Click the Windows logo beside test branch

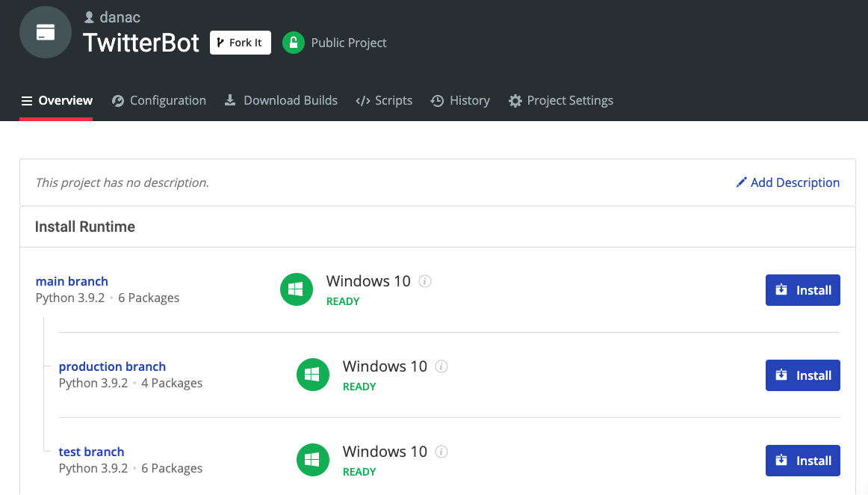pos(313,460)
